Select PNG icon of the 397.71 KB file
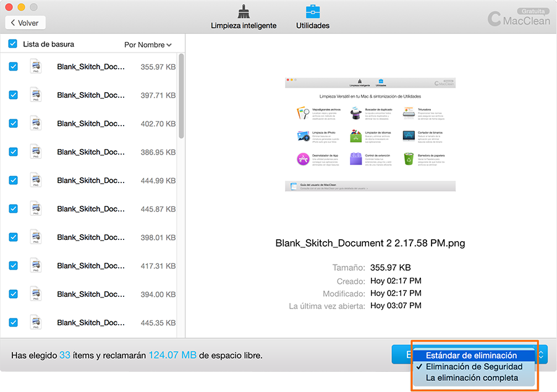 36,95
